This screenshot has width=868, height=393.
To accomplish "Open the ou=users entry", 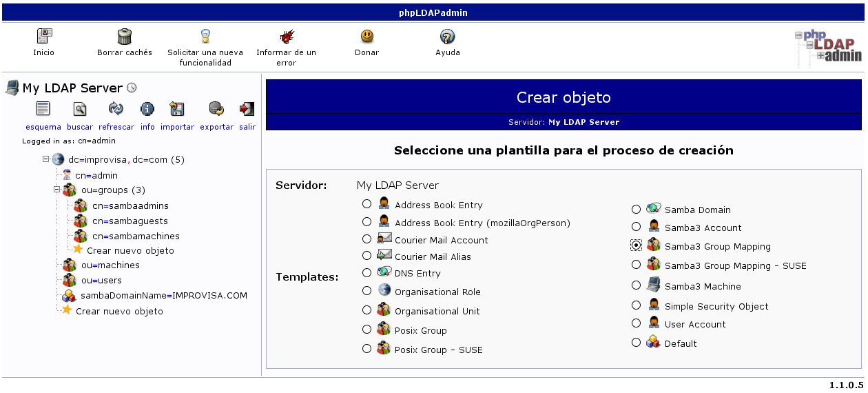I will tap(101, 281).
